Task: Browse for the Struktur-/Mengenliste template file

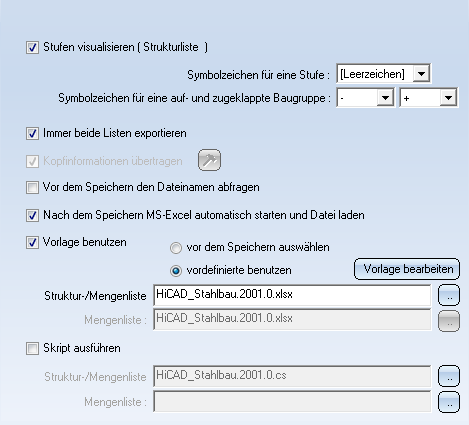Action: 449,295
